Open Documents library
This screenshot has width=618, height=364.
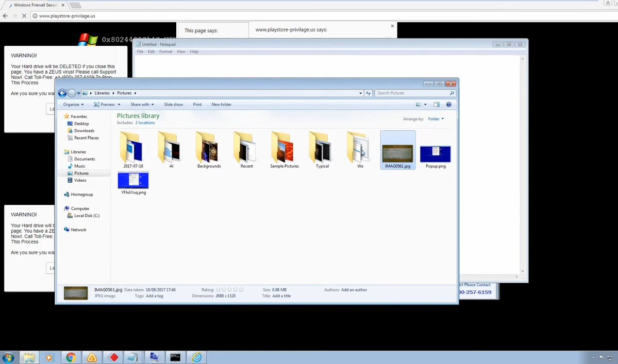click(81, 159)
